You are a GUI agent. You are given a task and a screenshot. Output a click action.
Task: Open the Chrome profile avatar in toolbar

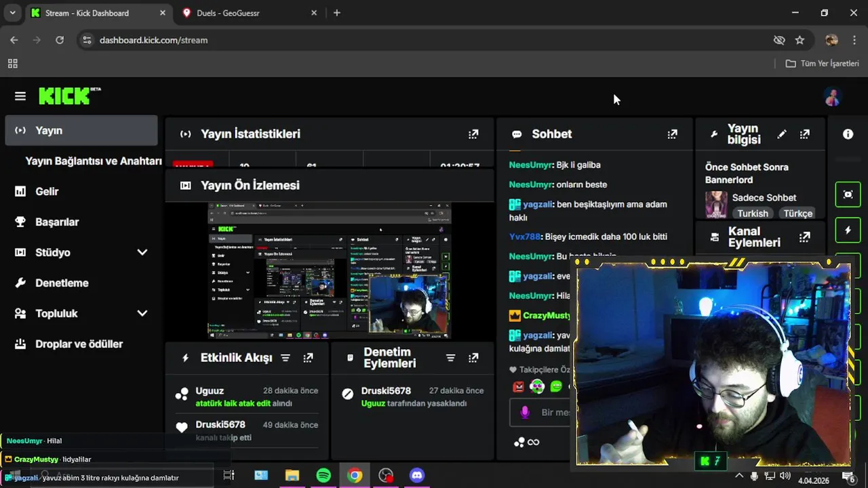pyautogui.click(x=831, y=40)
